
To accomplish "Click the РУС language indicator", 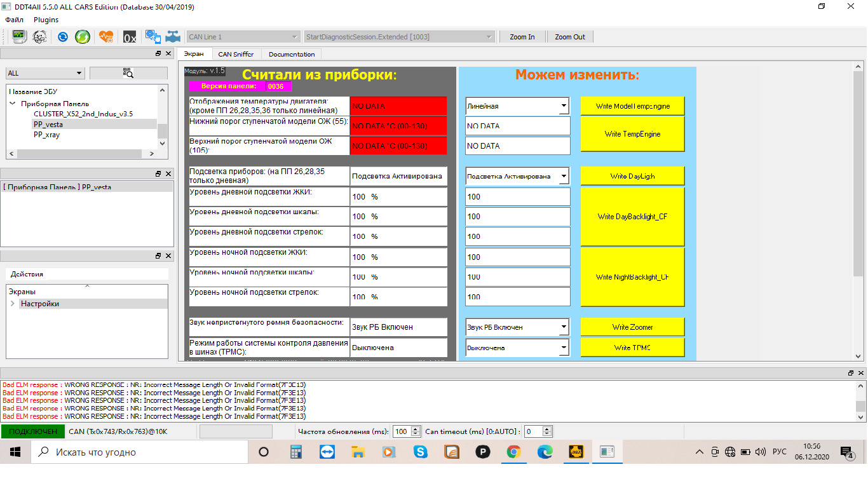I will 779,452.
